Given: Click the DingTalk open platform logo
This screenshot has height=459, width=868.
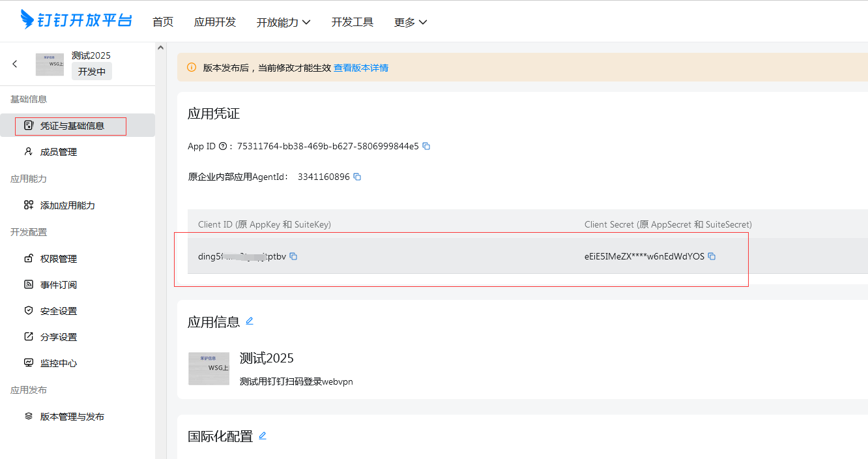Looking at the screenshot, I should [76, 20].
